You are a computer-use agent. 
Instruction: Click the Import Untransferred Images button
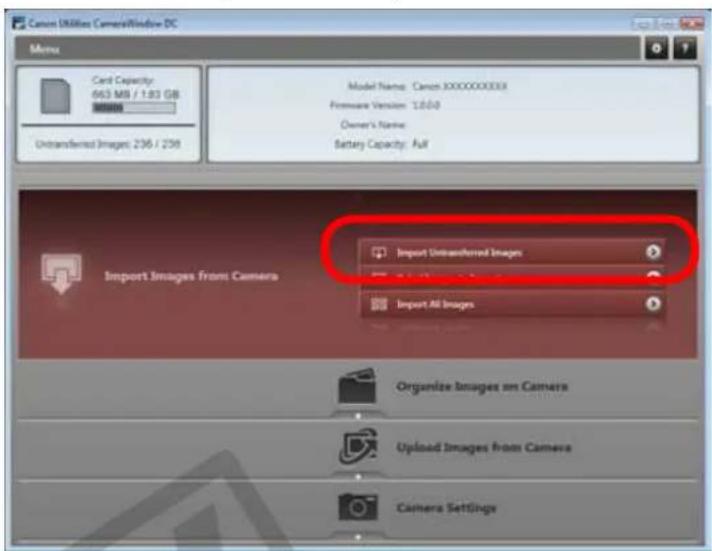pos(513,252)
